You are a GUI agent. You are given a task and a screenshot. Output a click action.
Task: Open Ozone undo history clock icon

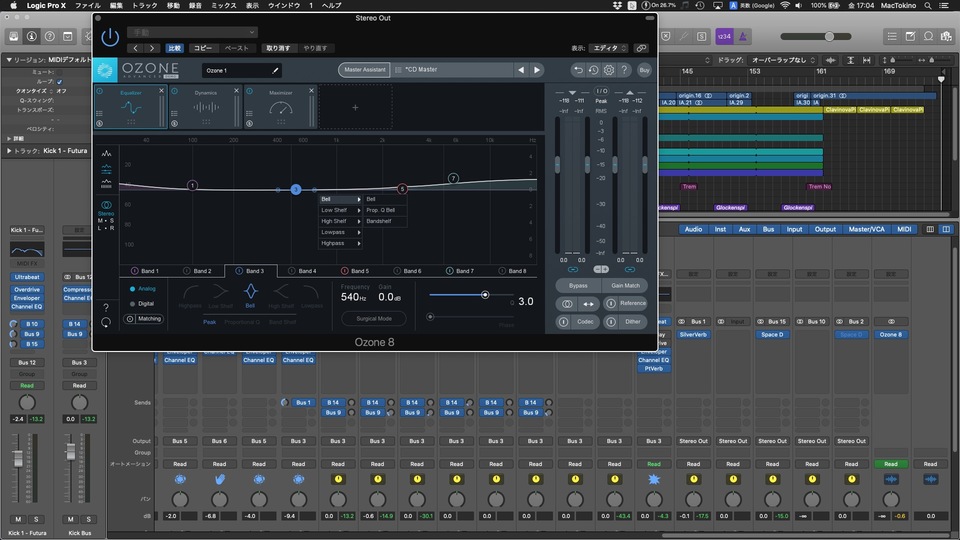pos(593,70)
